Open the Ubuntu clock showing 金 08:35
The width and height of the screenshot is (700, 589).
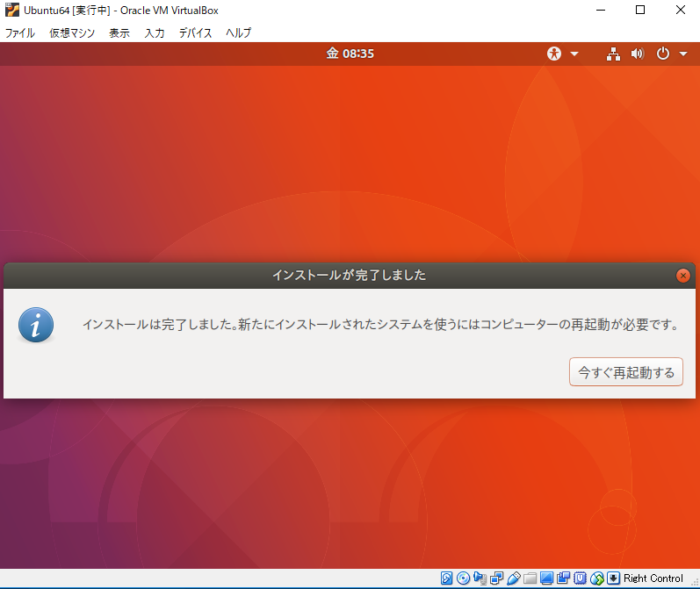pos(350,54)
